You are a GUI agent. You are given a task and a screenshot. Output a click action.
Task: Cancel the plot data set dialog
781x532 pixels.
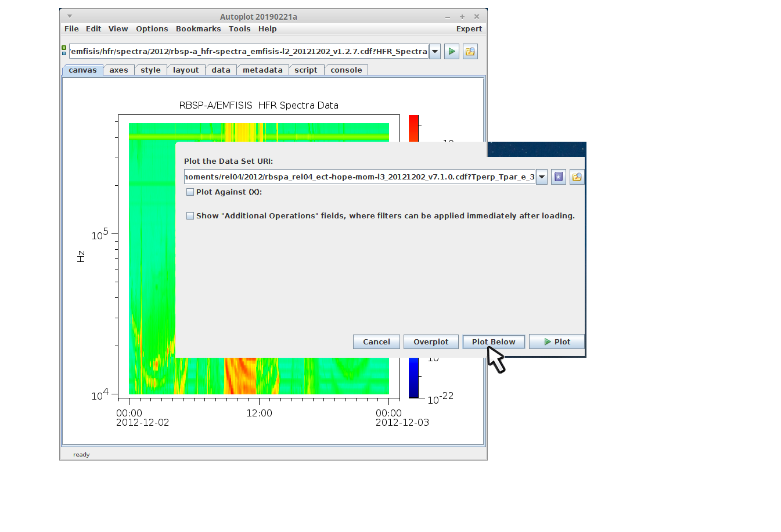coord(376,342)
